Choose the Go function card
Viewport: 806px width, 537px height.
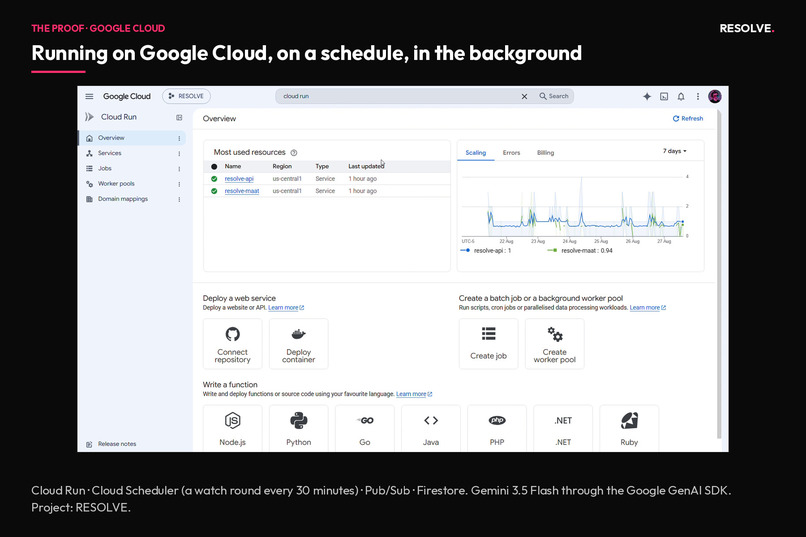point(365,429)
